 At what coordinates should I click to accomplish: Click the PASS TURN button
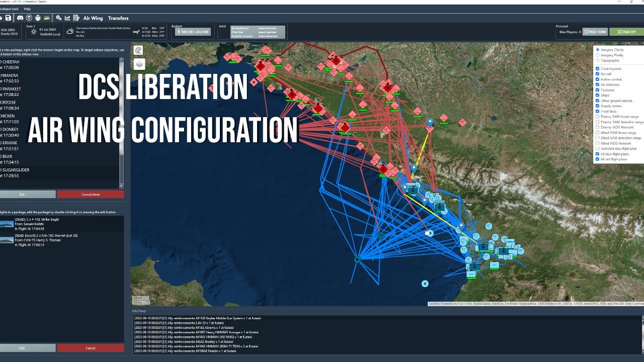(x=595, y=32)
